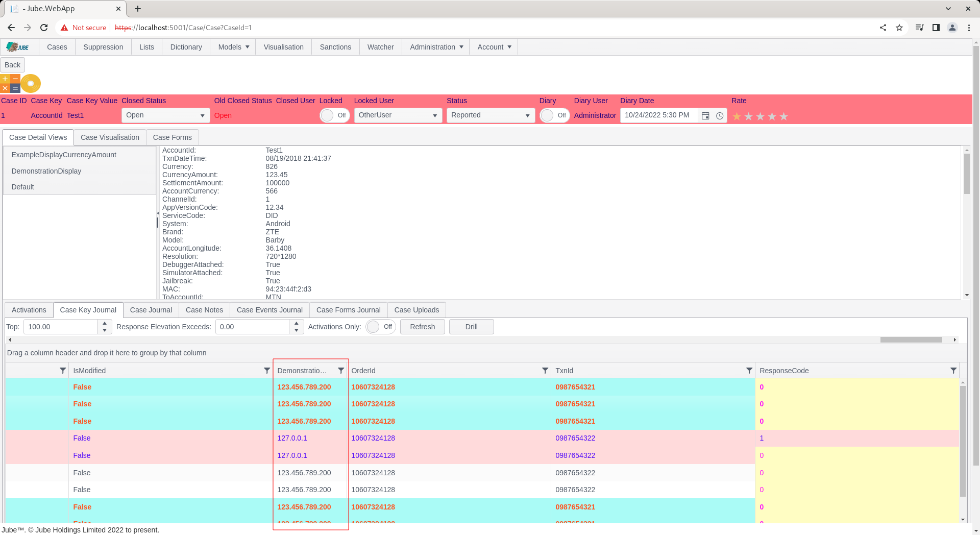Switch to the Case Visualisation tab
980x535 pixels.
point(110,137)
